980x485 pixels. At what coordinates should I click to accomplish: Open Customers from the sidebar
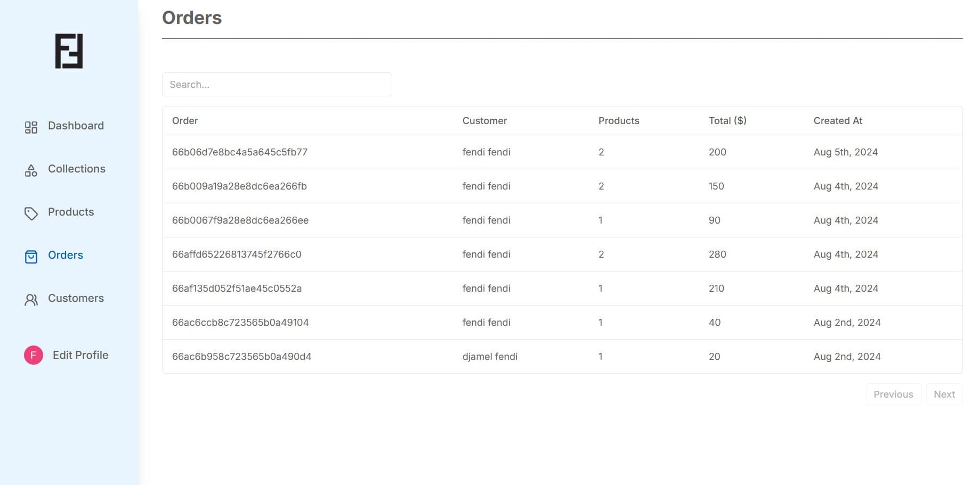pos(76,298)
